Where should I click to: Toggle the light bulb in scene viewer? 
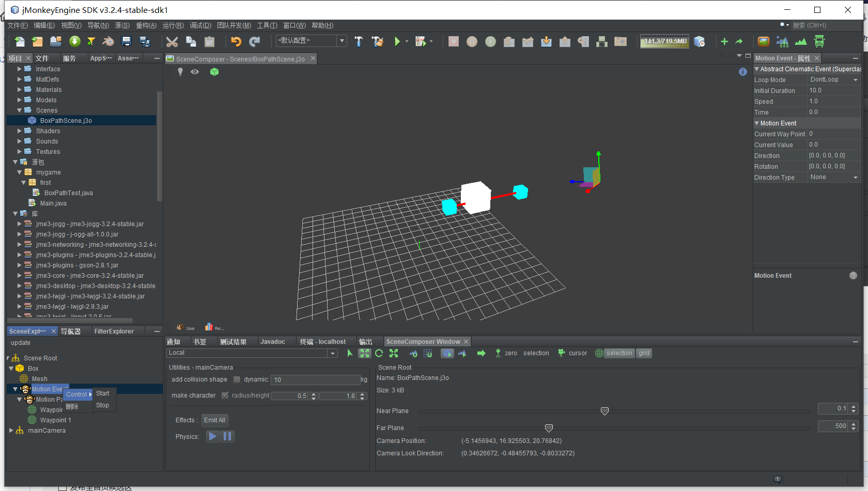click(x=180, y=72)
